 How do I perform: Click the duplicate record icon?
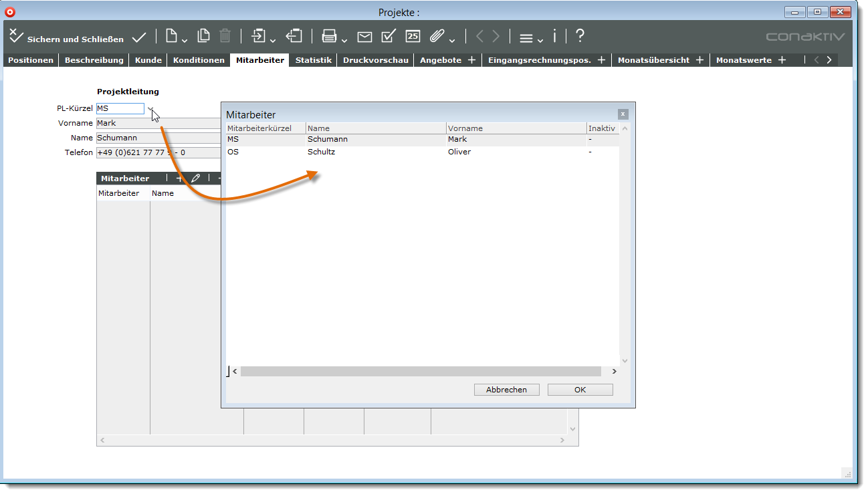(x=203, y=36)
